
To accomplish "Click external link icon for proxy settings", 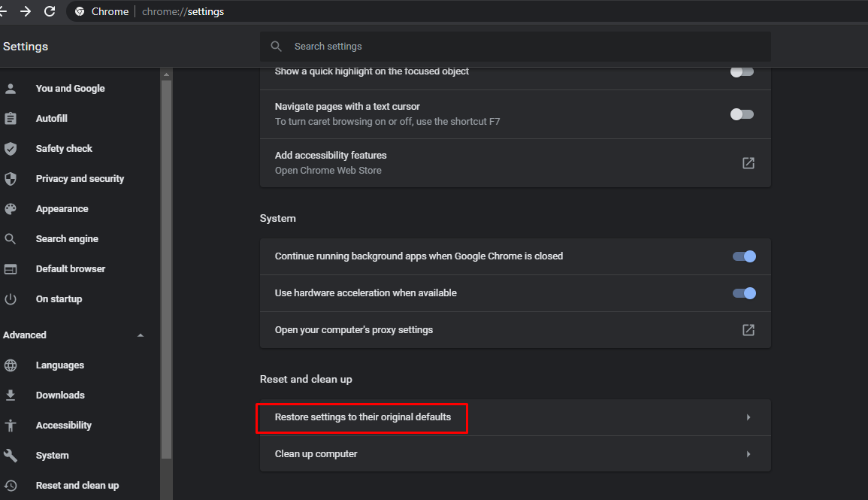I will (749, 330).
